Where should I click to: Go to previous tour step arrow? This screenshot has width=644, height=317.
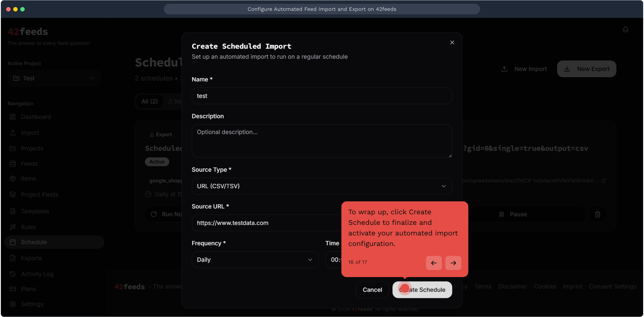(x=434, y=263)
